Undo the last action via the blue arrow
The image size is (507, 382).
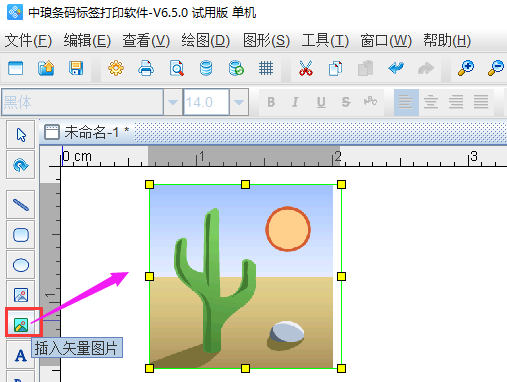(x=396, y=68)
